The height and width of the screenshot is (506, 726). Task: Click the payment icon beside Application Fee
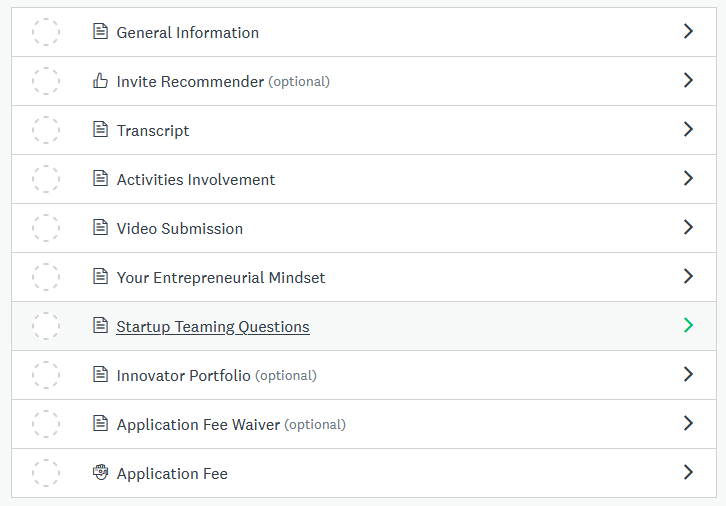point(100,473)
